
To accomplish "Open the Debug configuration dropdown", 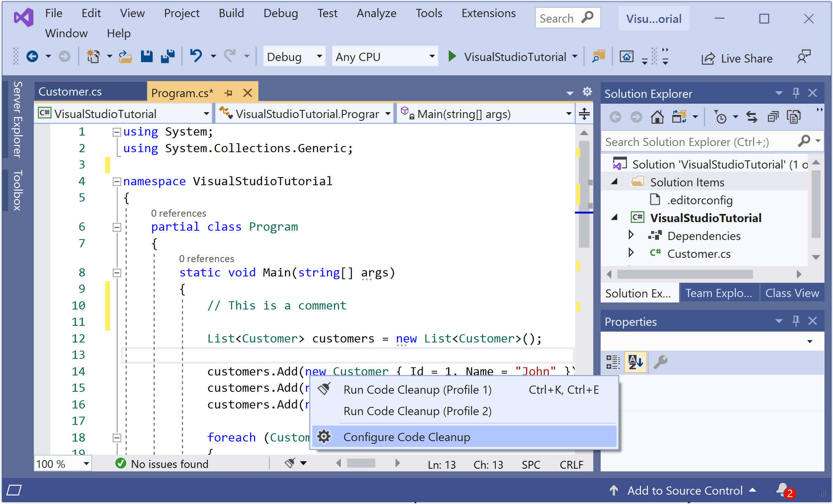I will click(295, 57).
